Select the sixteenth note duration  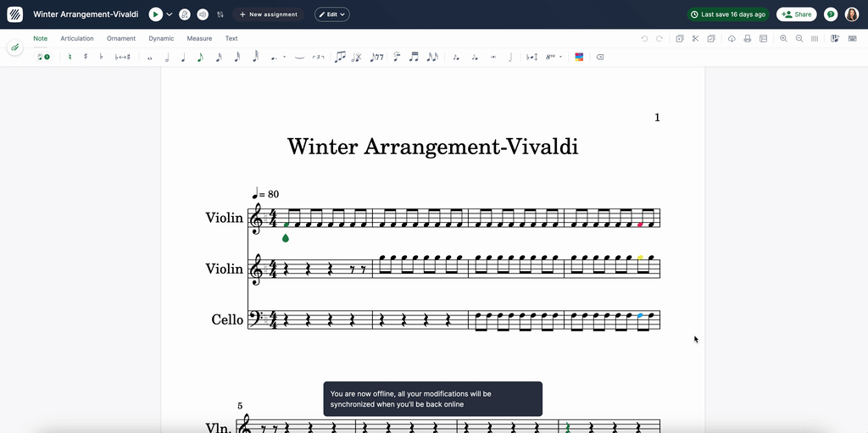tap(219, 57)
